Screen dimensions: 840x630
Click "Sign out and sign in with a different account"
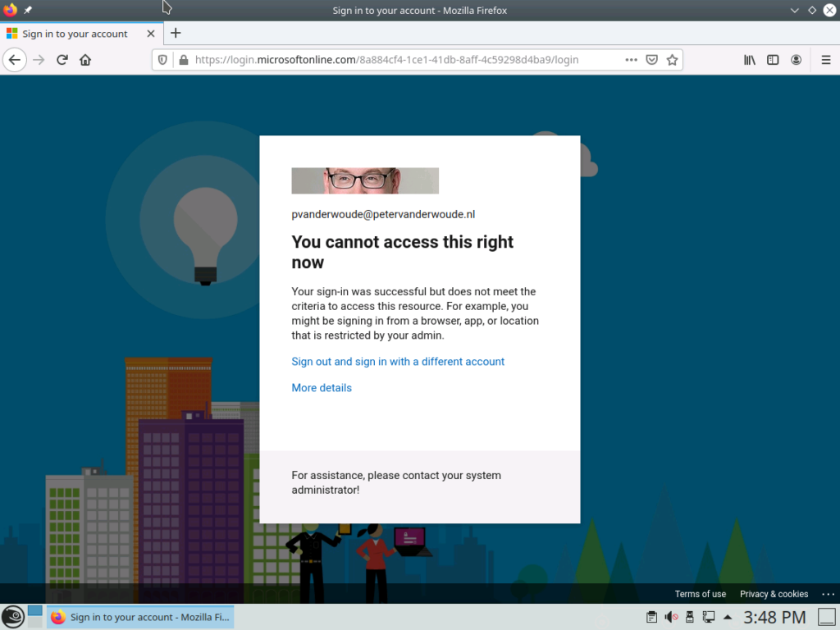pos(398,362)
